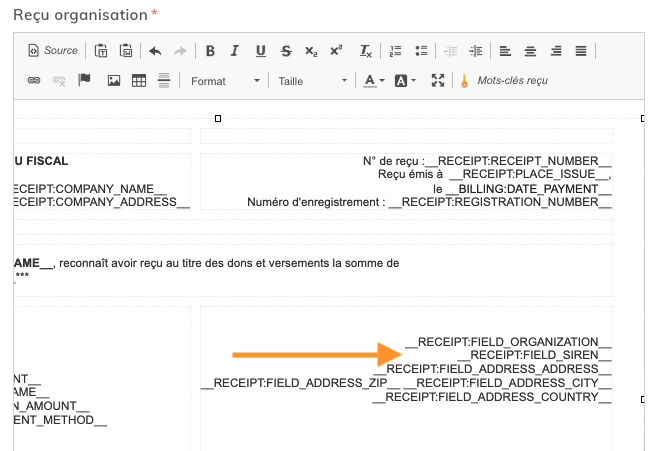Insert a bulleted list
657x451 pixels.
pyautogui.click(x=420, y=51)
